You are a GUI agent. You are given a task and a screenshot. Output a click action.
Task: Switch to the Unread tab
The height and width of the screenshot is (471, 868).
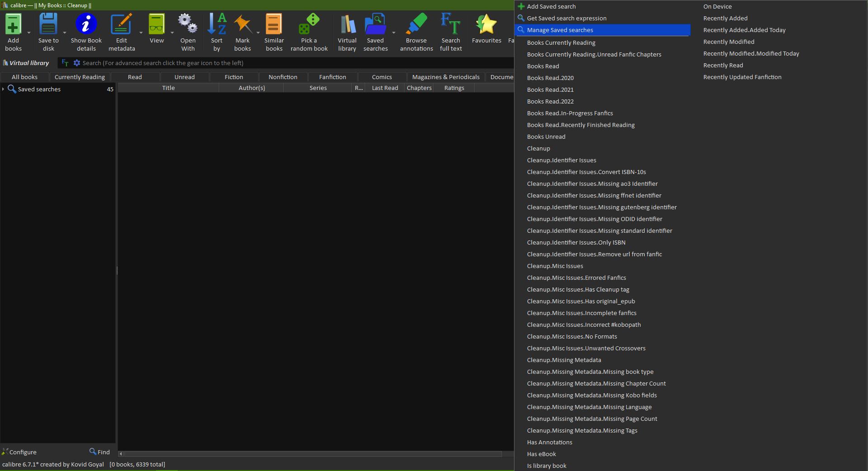pyautogui.click(x=184, y=77)
